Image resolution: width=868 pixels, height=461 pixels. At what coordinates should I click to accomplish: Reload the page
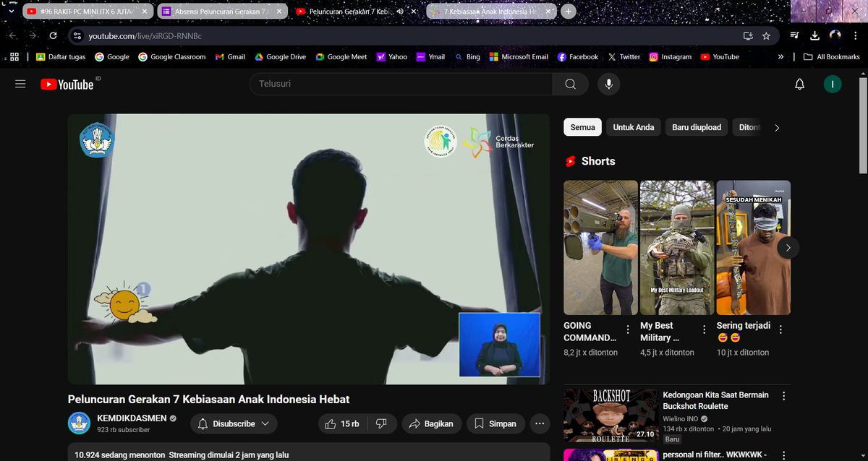[x=53, y=35]
